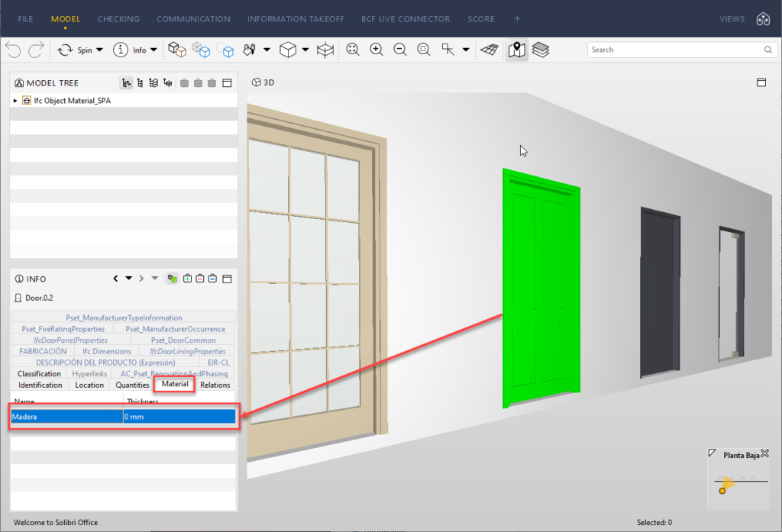
Task: Activate the Walk footprints tool
Action: pyautogui.click(x=249, y=50)
